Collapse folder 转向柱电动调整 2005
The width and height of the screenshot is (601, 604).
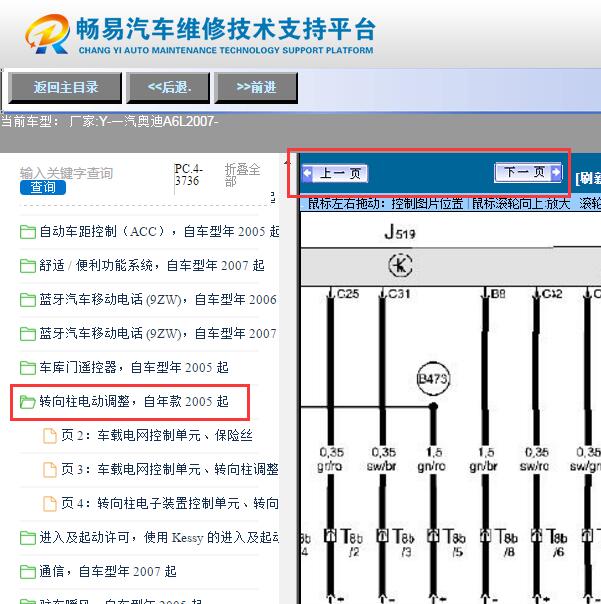[134, 401]
